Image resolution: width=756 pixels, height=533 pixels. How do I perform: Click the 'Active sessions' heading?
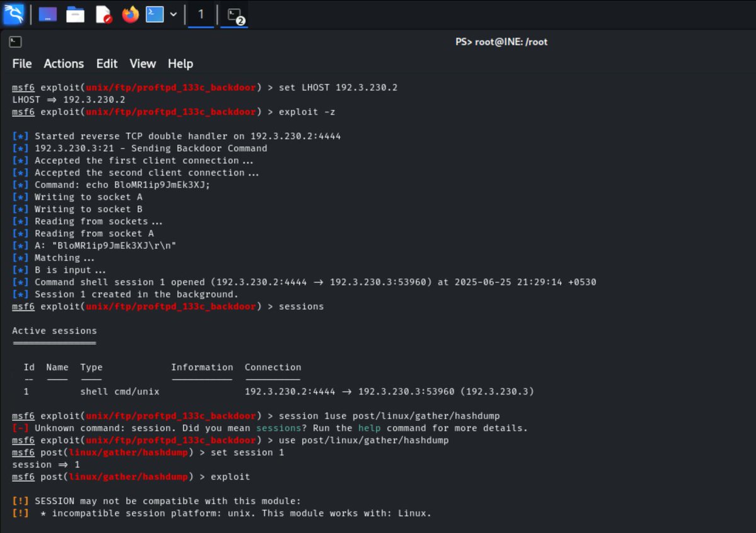pyautogui.click(x=55, y=331)
